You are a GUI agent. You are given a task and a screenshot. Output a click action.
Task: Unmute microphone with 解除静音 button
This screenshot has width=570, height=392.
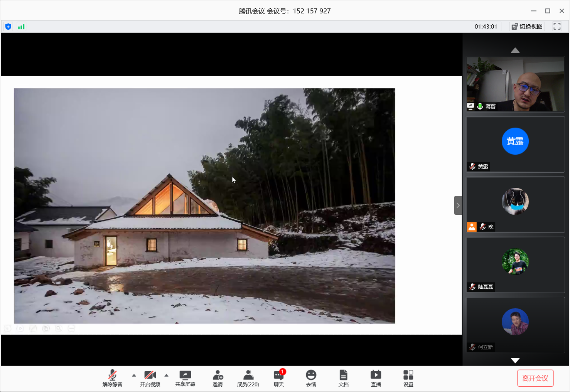coord(112,378)
